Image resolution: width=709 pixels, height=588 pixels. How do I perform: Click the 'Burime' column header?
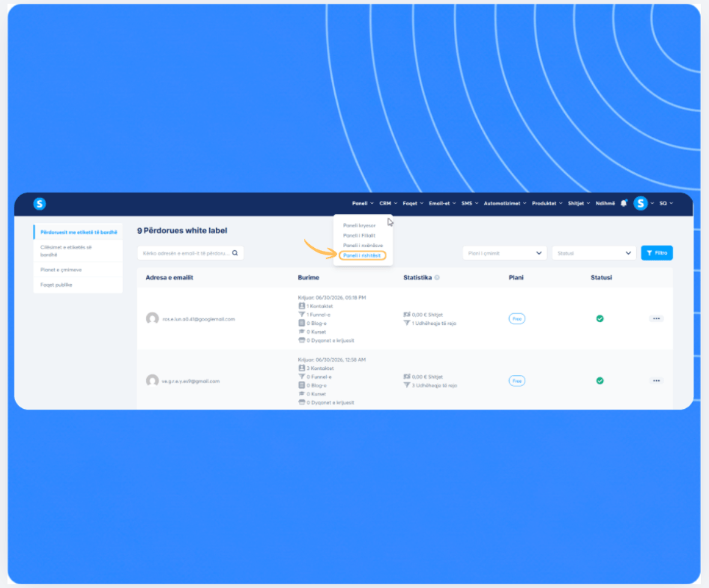pyautogui.click(x=308, y=277)
